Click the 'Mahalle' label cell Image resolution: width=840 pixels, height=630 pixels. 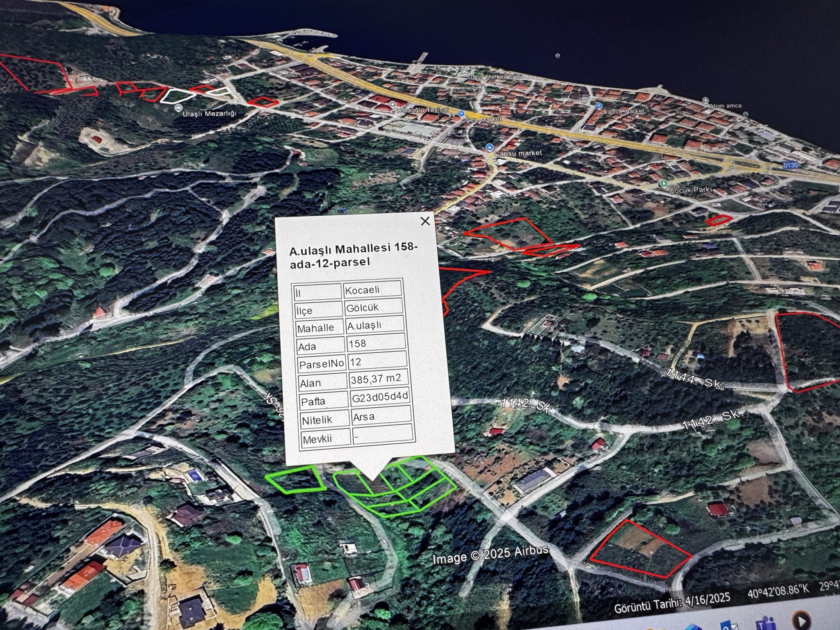(320, 328)
